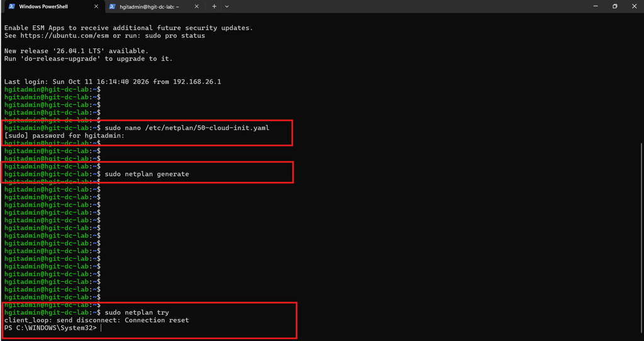Open a new terminal tab
This screenshot has height=341, width=644.
point(214,6)
